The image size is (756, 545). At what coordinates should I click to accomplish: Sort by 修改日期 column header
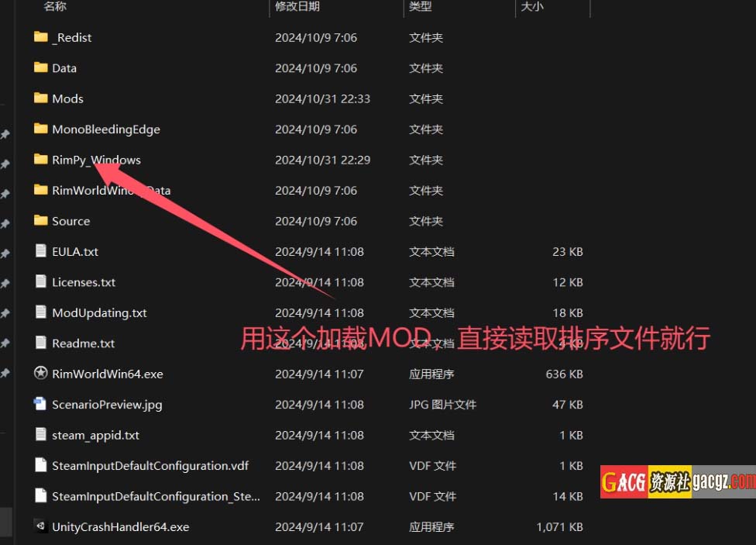297,7
